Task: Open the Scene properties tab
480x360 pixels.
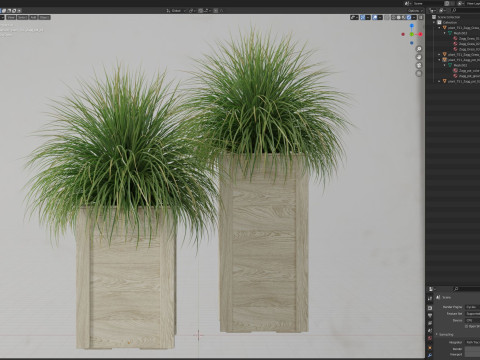Action: (x=430, y=330)
